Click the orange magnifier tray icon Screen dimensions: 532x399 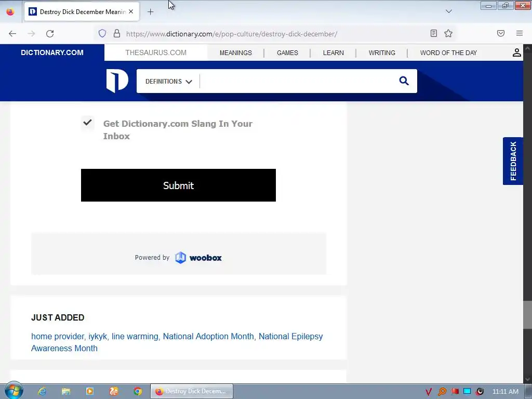(442, 392)
